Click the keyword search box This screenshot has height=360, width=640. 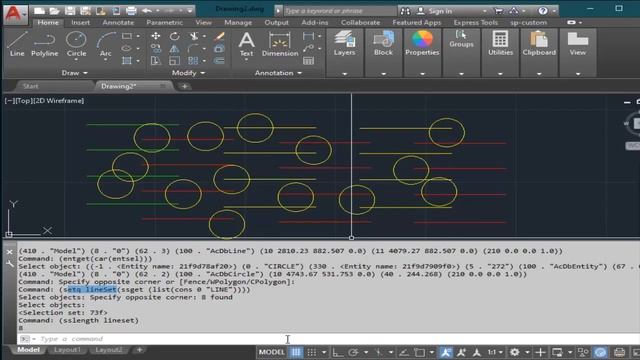click(340, 11)
